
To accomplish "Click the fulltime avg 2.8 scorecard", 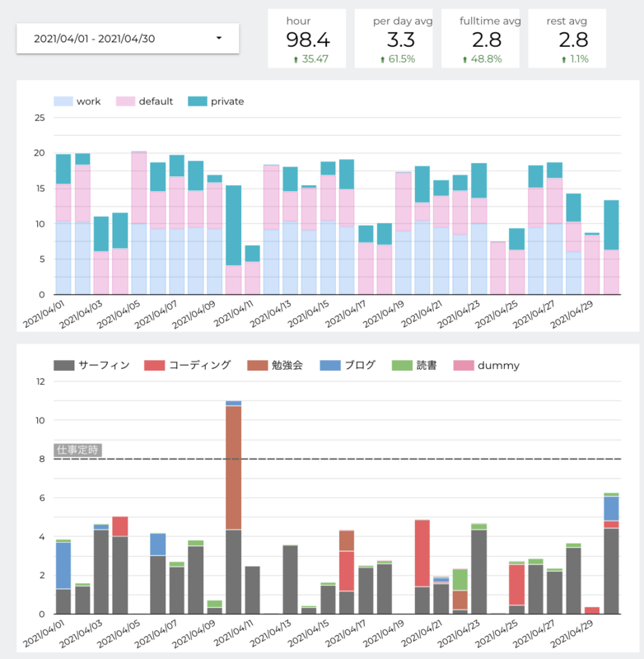I will [481, 39].
